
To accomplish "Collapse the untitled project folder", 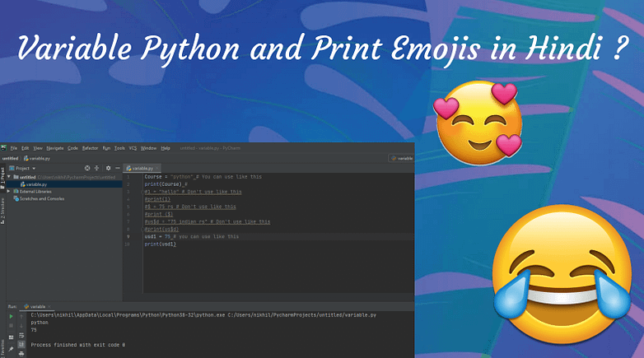I will click(x=9, y=177).
